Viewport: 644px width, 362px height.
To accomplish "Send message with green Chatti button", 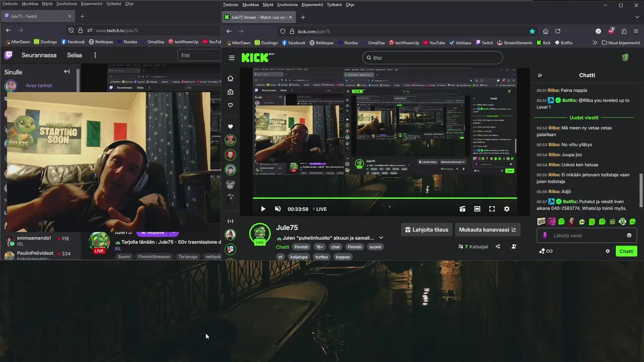I will [626, 251].
